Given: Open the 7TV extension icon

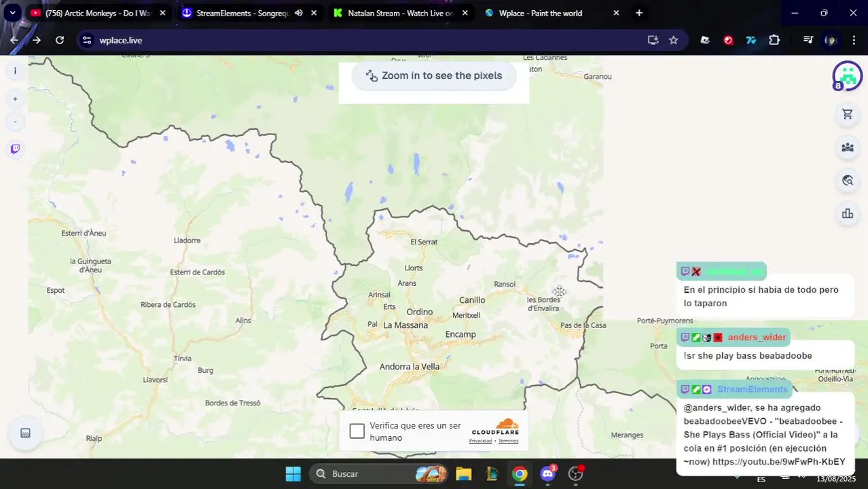Looking at the screenshot, I should 751,40.
